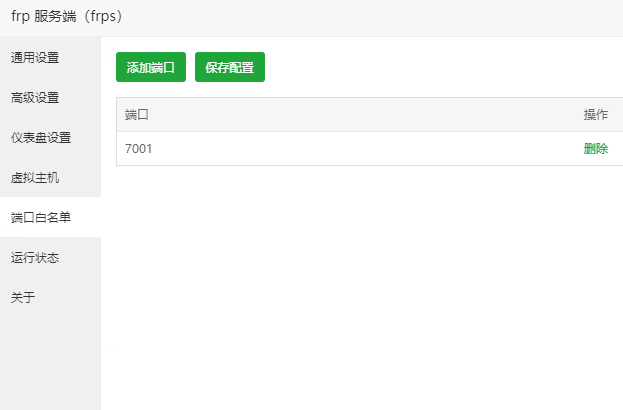
Task: Open the 通用设置 tab
Action: (x=35, y=57)
